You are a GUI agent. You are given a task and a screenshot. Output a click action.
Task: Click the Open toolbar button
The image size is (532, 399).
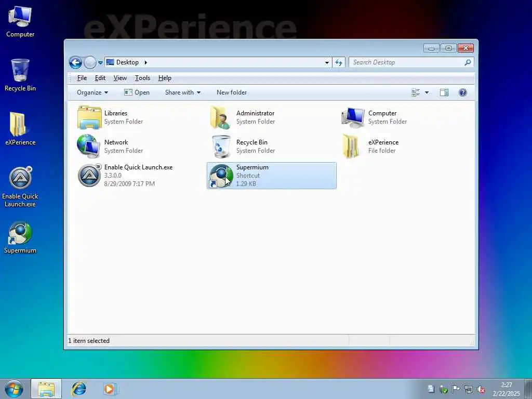[x=137, y=92]
